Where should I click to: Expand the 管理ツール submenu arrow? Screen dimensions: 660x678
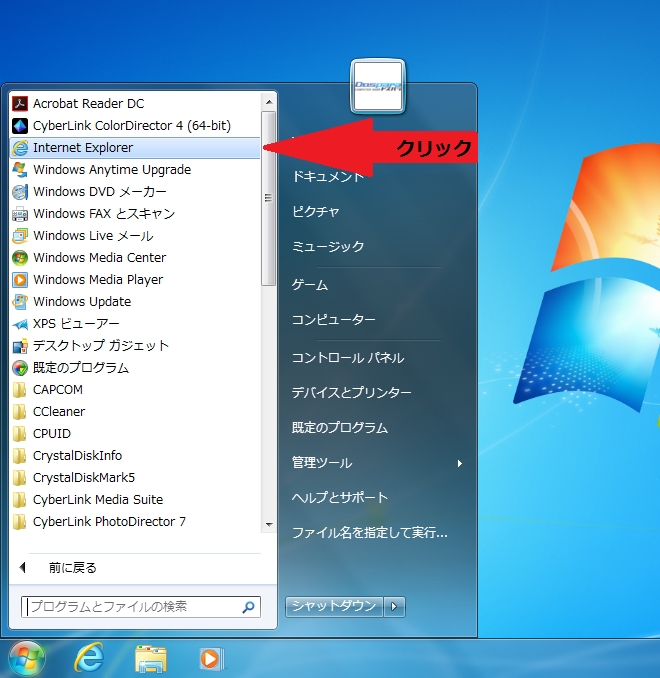[460, 464]
